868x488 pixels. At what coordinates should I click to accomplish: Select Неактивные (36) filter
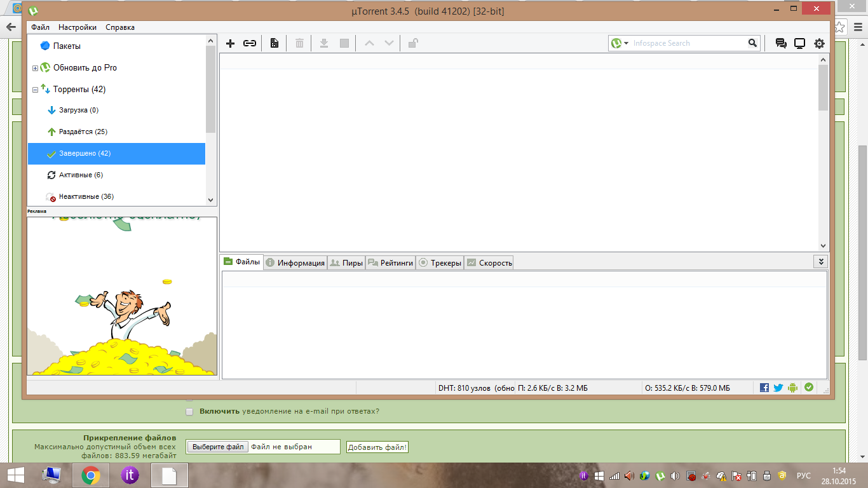86,197
